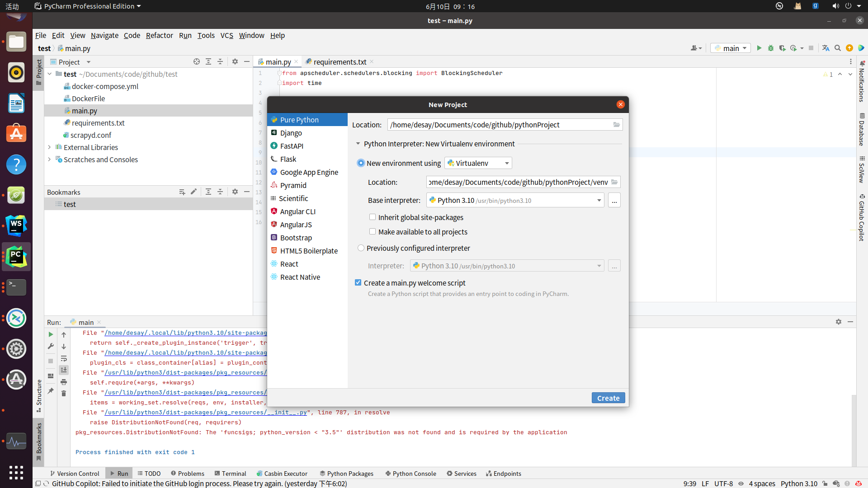This screenshot has height=488, width=868.
Task: Rerun the program in the Run panel
Action: point(50,334)
